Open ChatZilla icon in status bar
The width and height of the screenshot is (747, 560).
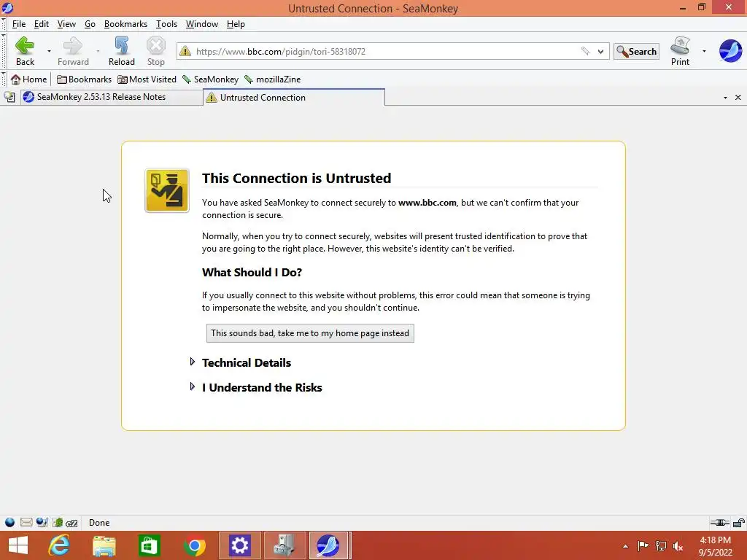click(x=71, y=523)
